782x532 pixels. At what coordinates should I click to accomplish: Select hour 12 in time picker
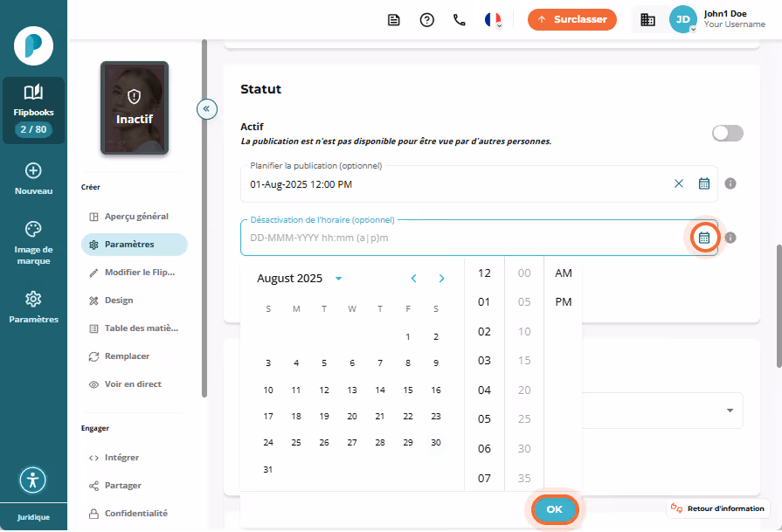(x=484, y=273)
